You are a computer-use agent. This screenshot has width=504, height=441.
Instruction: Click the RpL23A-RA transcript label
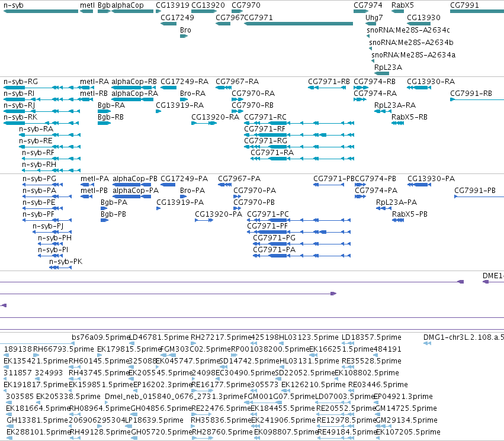(395, 105)
